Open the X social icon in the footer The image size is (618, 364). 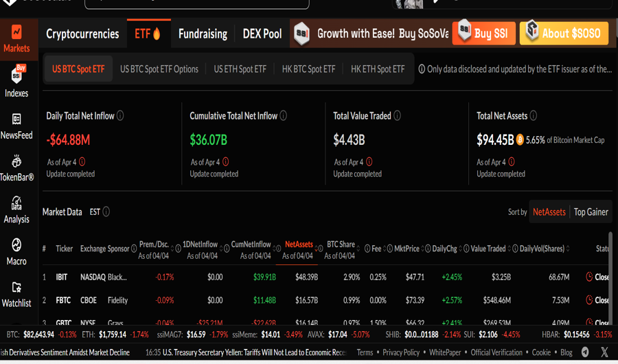coord(604,352)
